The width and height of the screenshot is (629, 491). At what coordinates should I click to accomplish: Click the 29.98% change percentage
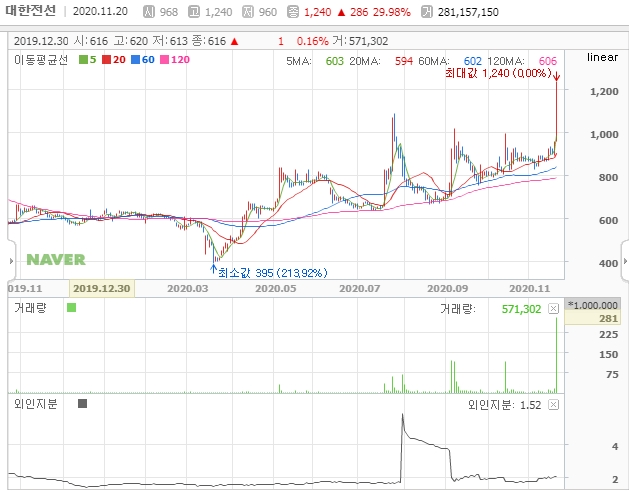[392, 12]
